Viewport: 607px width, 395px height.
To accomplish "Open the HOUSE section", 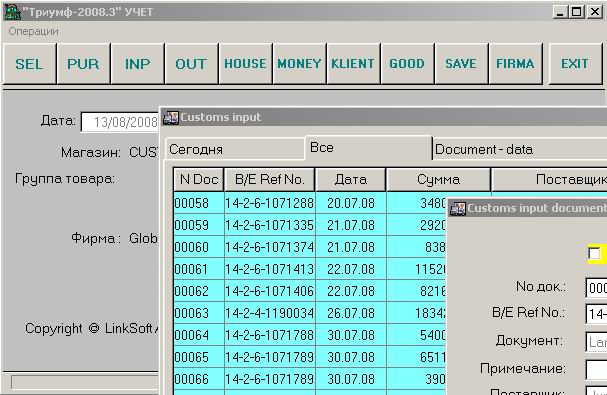I will pyautogui.click(x=245, y=64).
